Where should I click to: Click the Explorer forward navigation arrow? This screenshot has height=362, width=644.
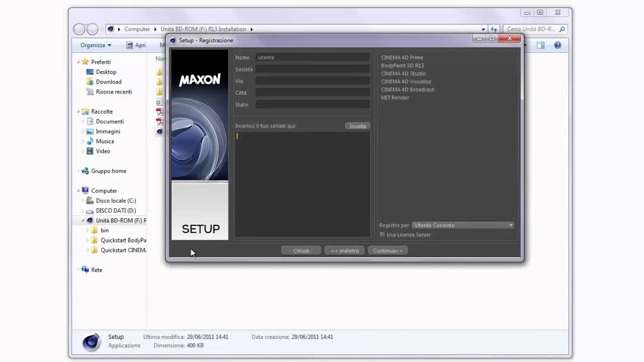tap(92, 29)
